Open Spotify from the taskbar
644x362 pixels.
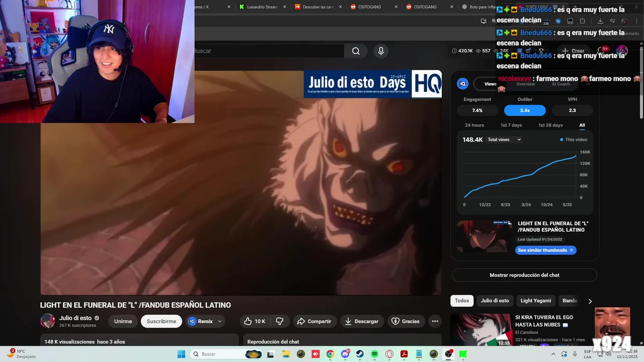pos(374,354)
